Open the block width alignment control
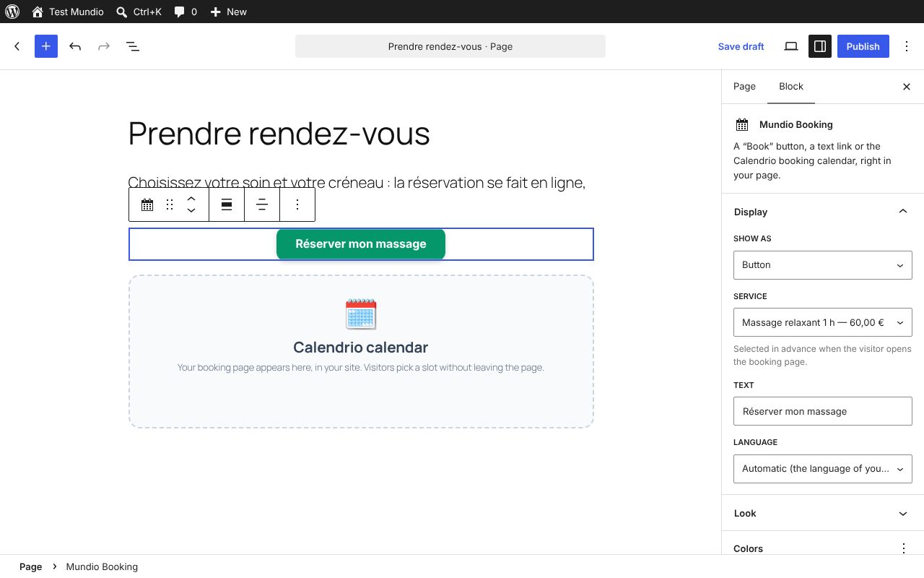Viewport: 924px width, 578px height. coord(227,205)
